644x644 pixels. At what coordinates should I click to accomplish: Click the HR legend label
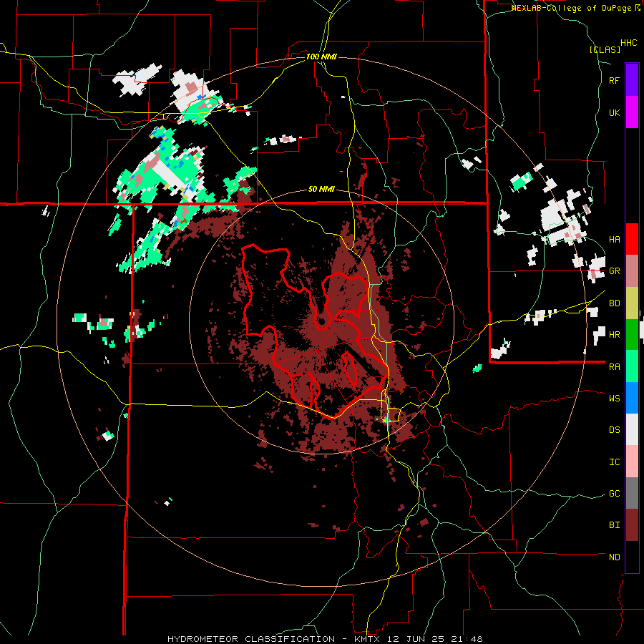coord(614,335)
